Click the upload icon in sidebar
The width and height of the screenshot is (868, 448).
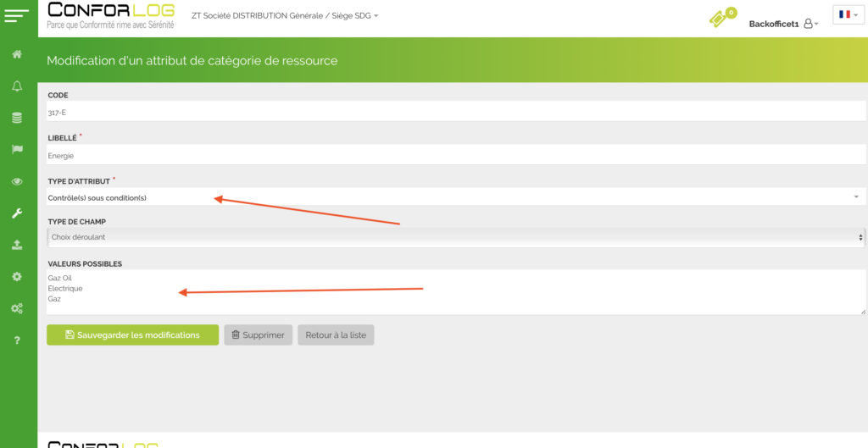click(x=17, y=245)
